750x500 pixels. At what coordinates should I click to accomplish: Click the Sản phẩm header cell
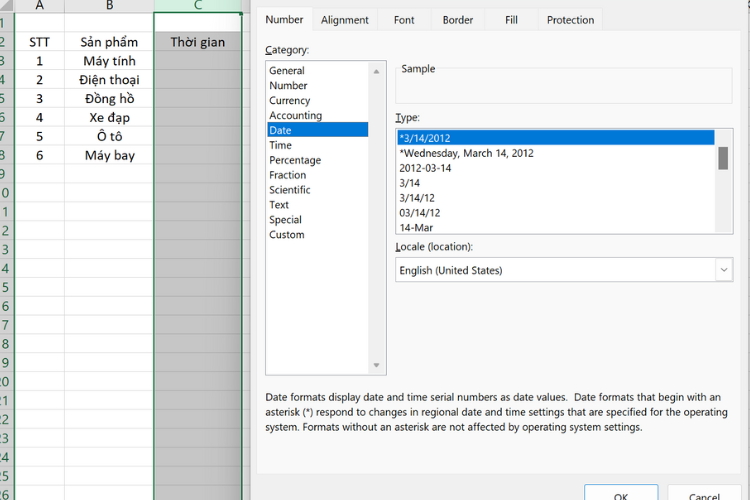coord(109,42)
